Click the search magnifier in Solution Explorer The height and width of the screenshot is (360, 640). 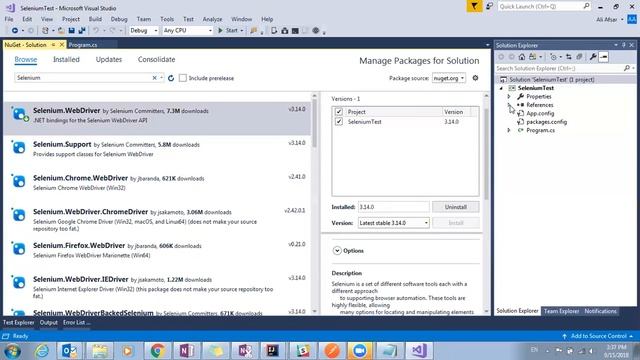click(627, 68)
